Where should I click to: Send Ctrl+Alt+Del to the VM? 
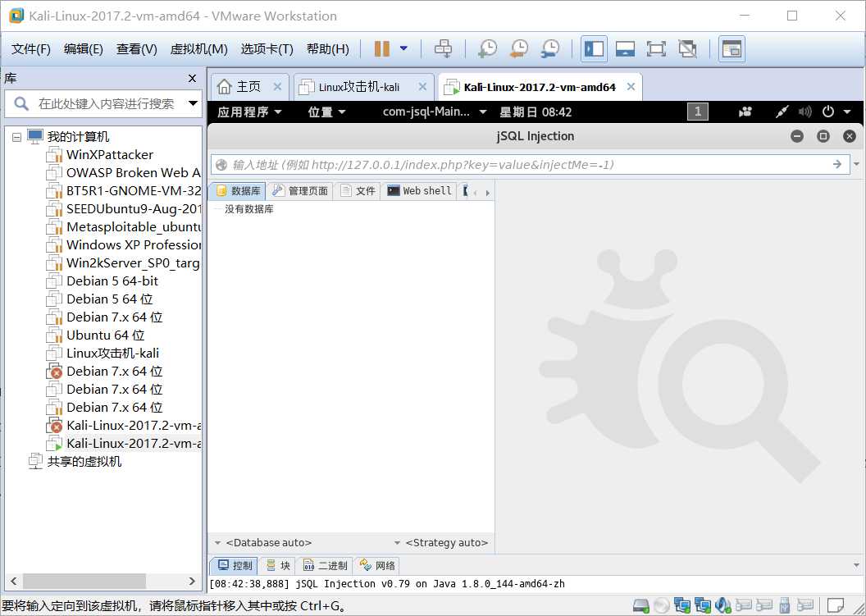(443, 48)
